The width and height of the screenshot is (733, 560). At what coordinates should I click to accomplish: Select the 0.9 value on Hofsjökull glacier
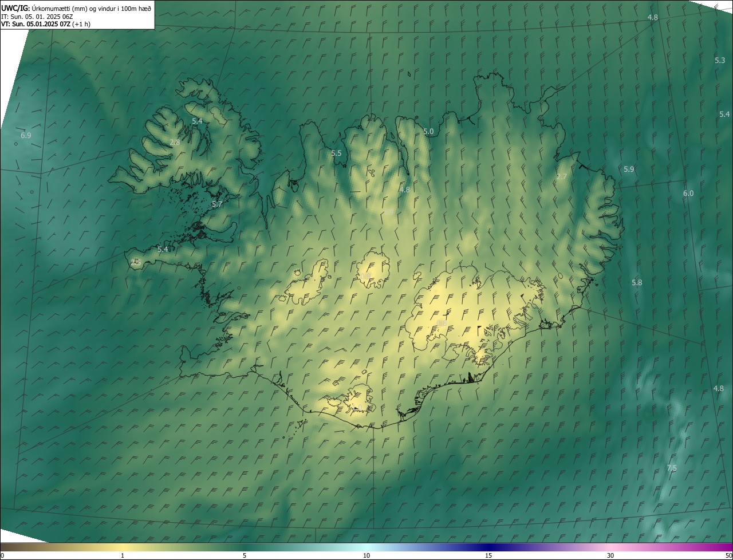(365, 277)
